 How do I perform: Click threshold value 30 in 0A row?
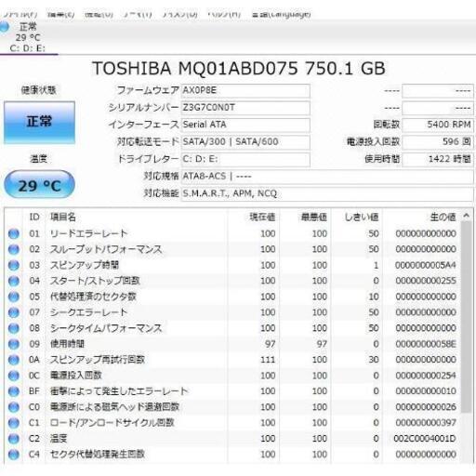[374, 360]
